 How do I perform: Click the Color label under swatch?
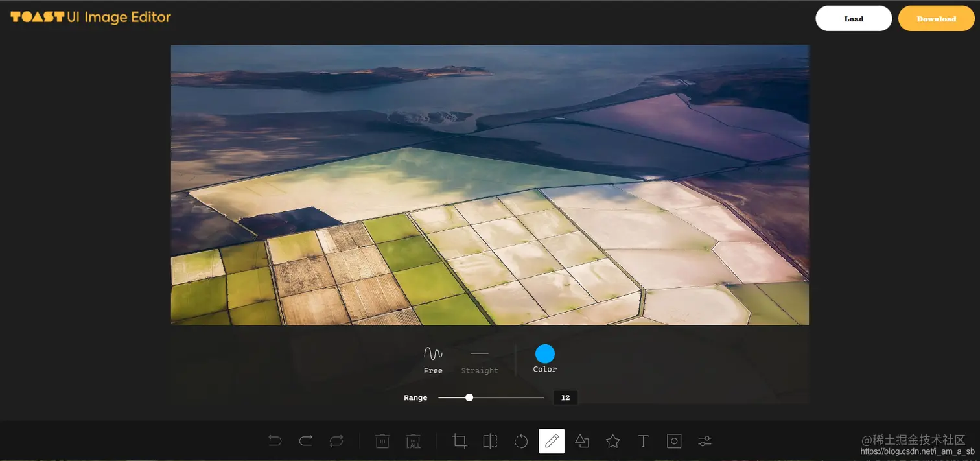[545, 369]
